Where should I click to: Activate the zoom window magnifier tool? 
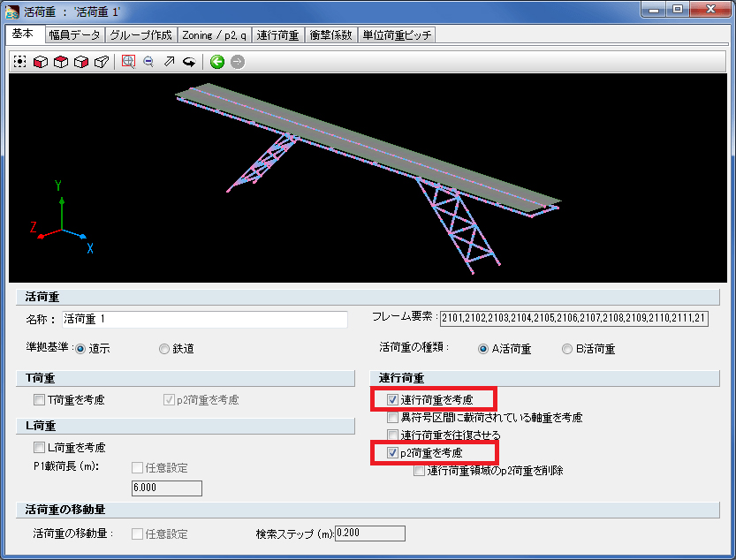point(128,62)
